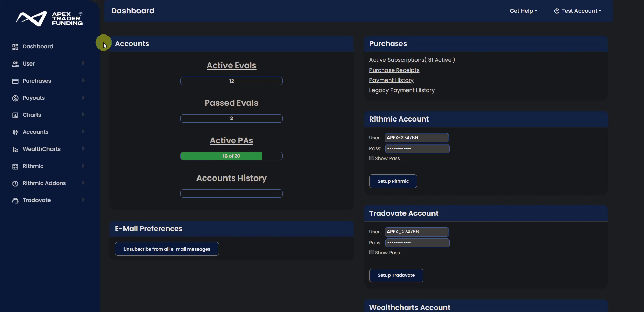Viewport: 644px width, 312px height.
Task: Expand the Rithmic sidebar submenu arrow
Action: click(x=83, y=166)
